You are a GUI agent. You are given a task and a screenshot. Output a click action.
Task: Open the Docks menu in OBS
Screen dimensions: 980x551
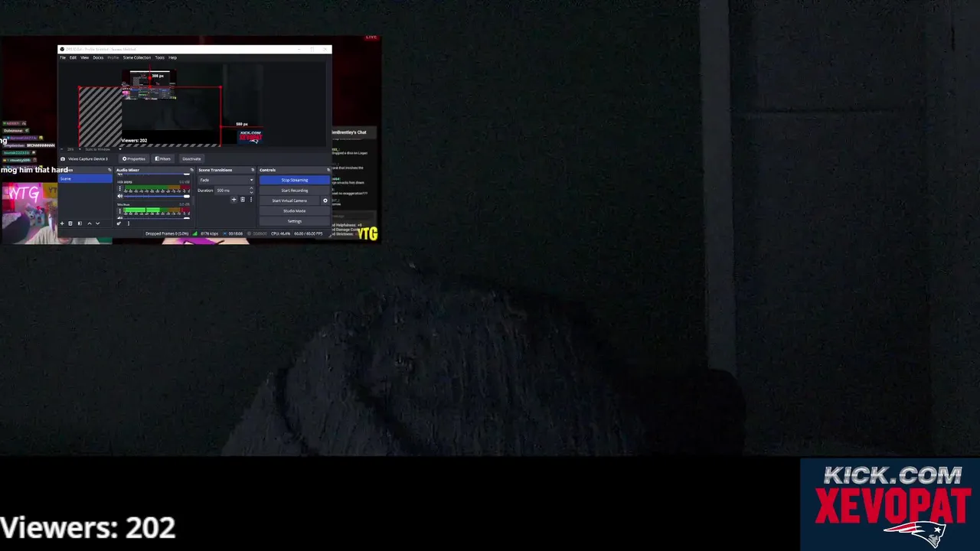click(x=98, y=57)
